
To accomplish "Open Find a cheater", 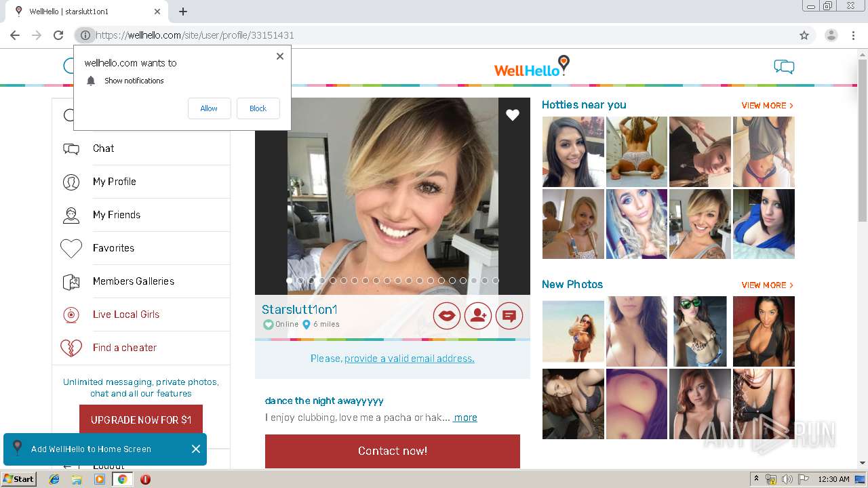I will tap(124, 348).
